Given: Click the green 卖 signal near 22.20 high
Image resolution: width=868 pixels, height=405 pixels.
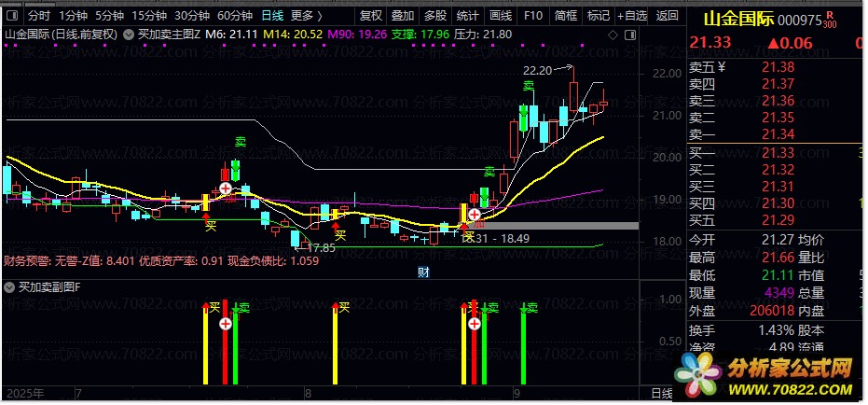Looking at the screenshot, I should (x=530, y=86).
